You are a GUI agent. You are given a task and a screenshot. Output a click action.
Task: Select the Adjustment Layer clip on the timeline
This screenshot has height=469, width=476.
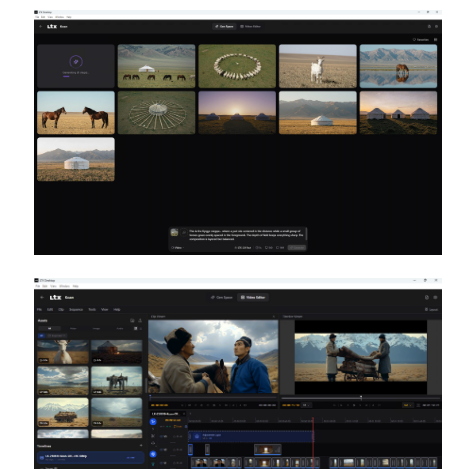(x=251, y=436)
